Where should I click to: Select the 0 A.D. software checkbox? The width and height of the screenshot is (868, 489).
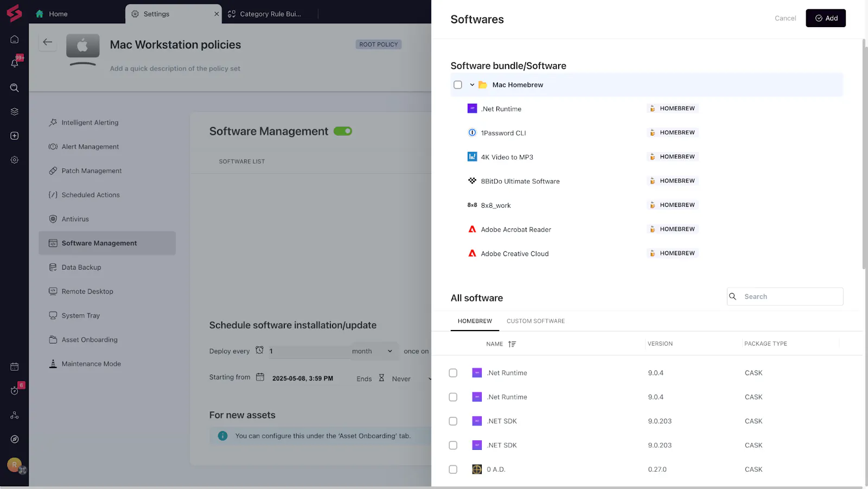coord(453,469)
